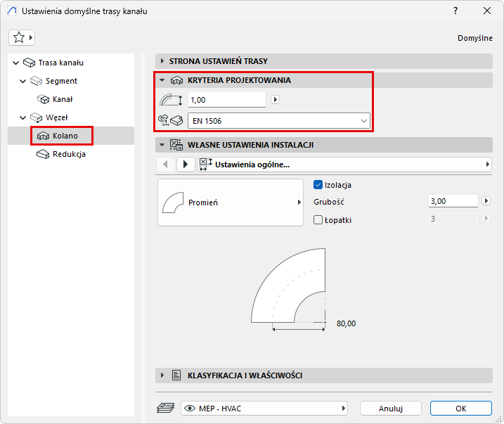Image resolution: width=504 pixels, height=424 pixels.
Task: Collapse the Węzeł tree node
Action: click(22, 117)
